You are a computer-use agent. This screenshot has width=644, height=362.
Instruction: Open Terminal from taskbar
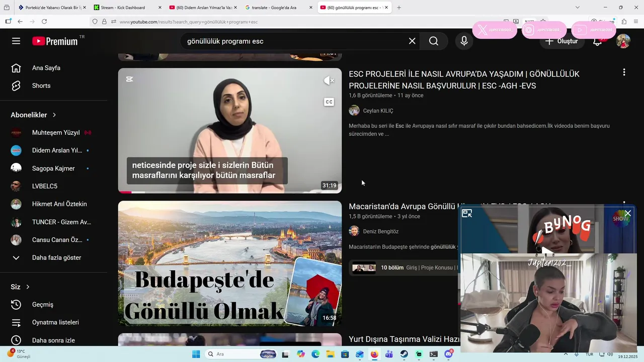click(x=434, y=354)
